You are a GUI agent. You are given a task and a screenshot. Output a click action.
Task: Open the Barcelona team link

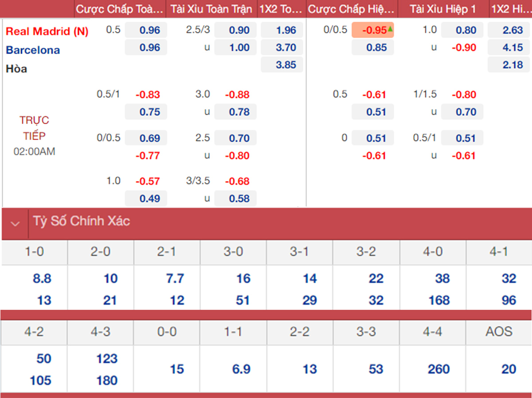coord(33,50)
